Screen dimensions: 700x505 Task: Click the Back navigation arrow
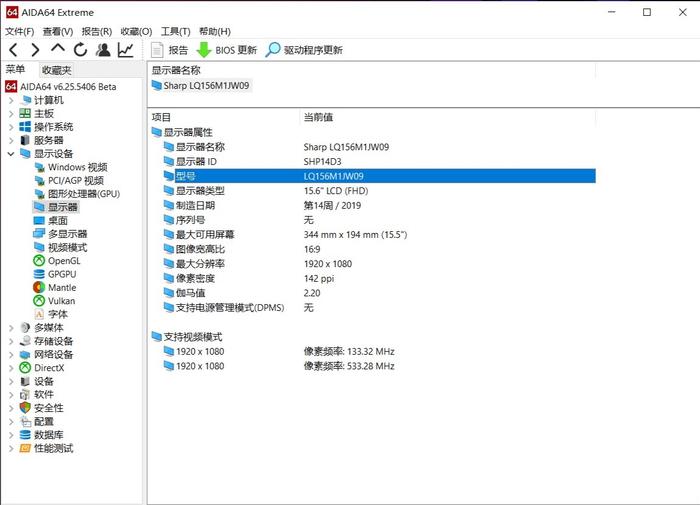pos(13,50)
